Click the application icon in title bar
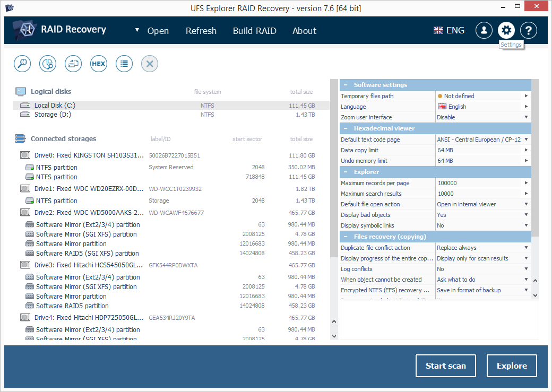 [10, 7]
